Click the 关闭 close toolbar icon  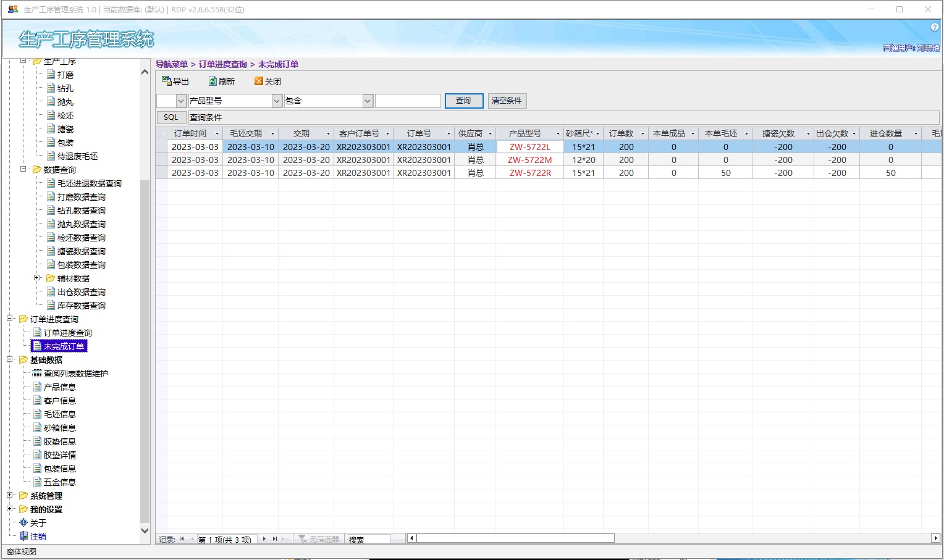259,81
